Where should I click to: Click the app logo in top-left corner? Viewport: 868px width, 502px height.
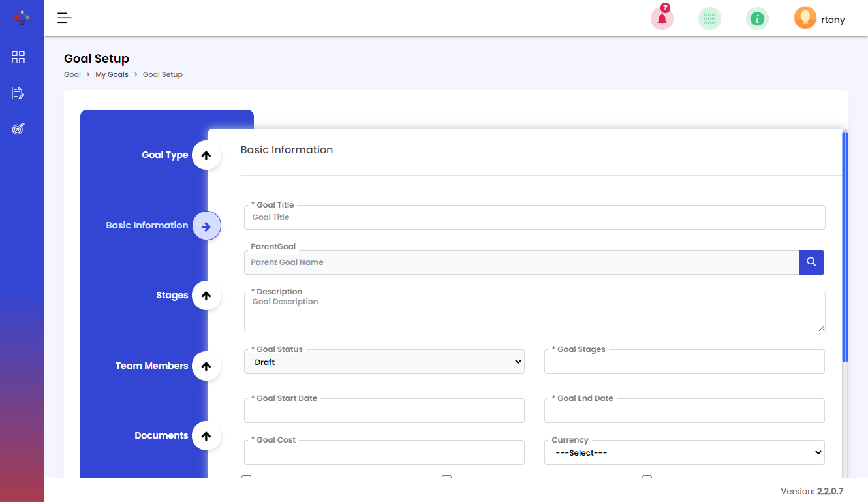click(x=22, y=18)
